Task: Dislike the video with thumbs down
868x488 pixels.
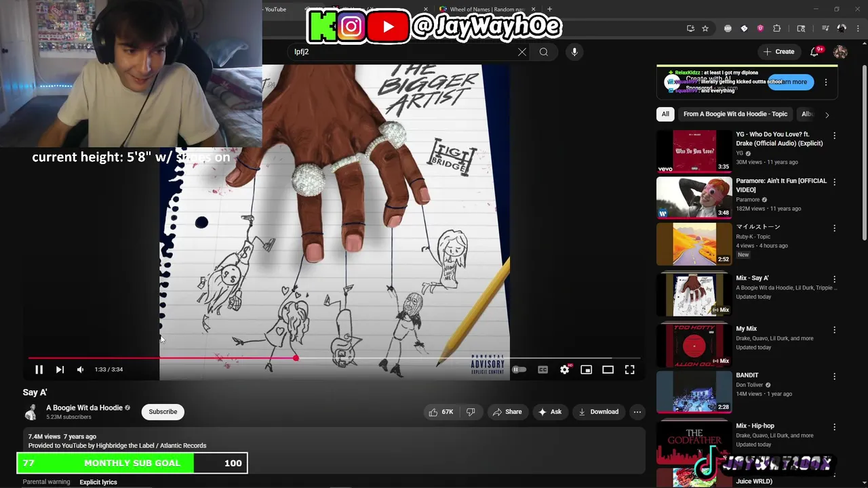Action: 471,411
